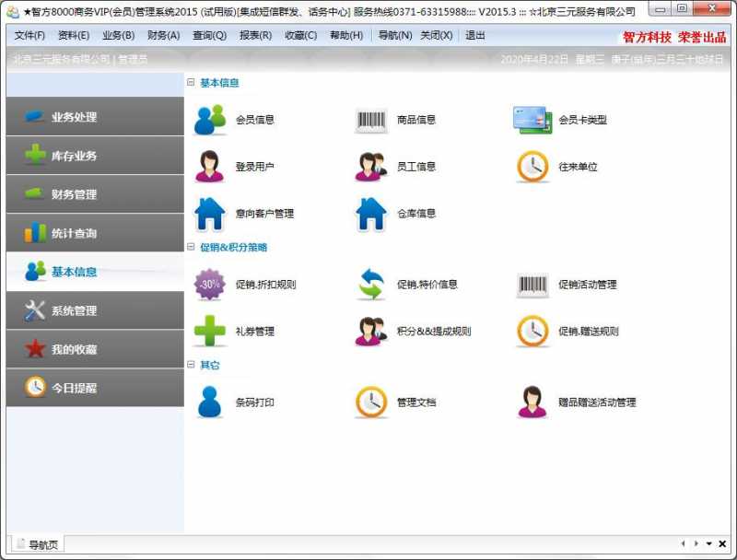737x560 pixels.
Task: Open the 报表(R) menu
Action: click(x=257, y=35)
